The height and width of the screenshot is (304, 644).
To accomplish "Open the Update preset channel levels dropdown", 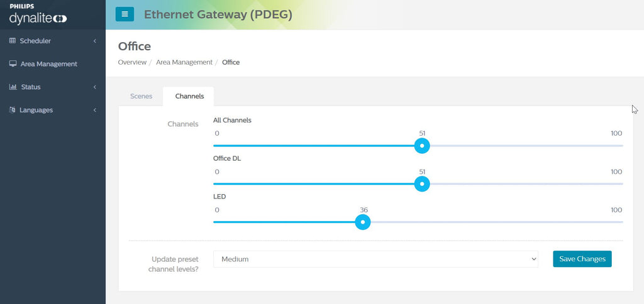I will (x=375, y=259).
